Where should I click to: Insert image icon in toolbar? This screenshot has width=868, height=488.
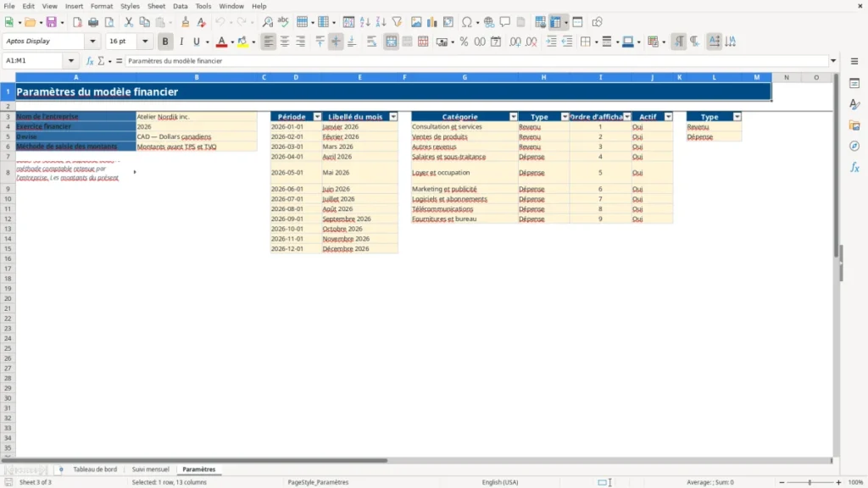[416, 22]
